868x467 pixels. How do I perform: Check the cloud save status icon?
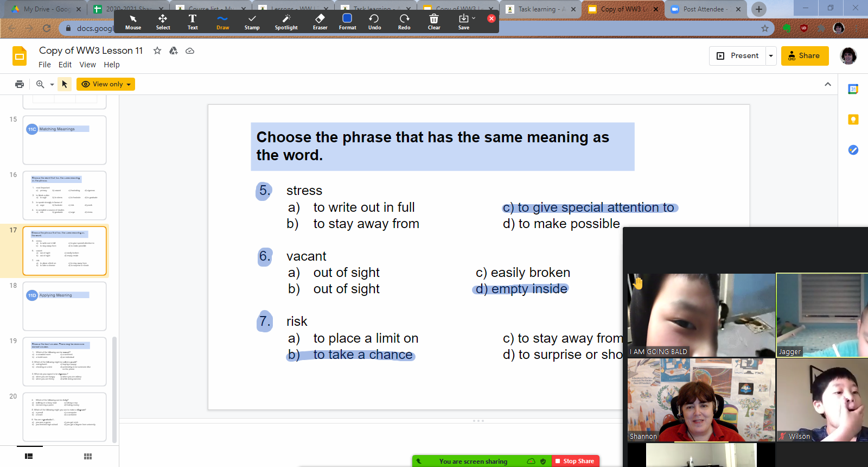[x=190, y=51]
